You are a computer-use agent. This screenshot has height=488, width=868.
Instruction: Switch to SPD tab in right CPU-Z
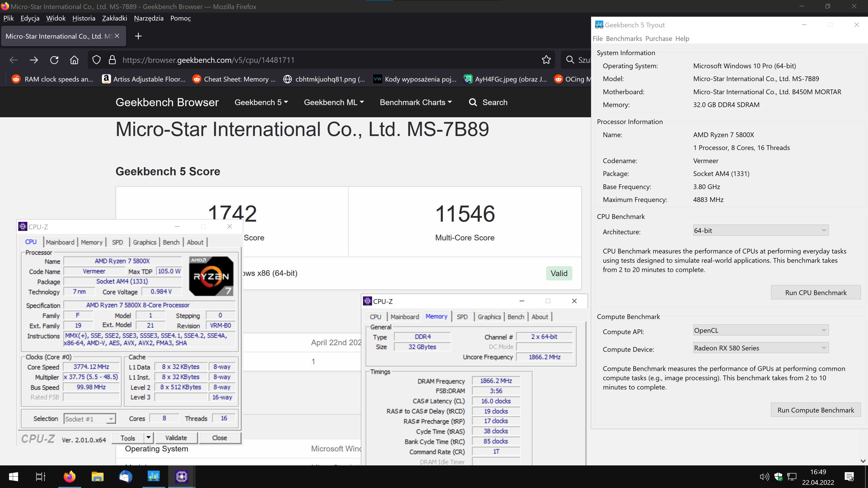pyautogui.click(x=462, y=317)
